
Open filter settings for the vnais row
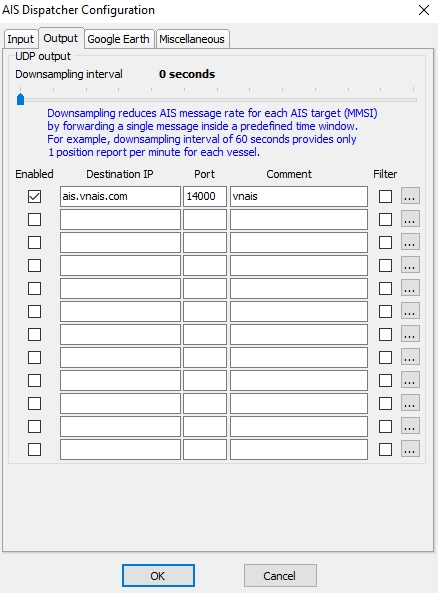[x=410, y=196]
